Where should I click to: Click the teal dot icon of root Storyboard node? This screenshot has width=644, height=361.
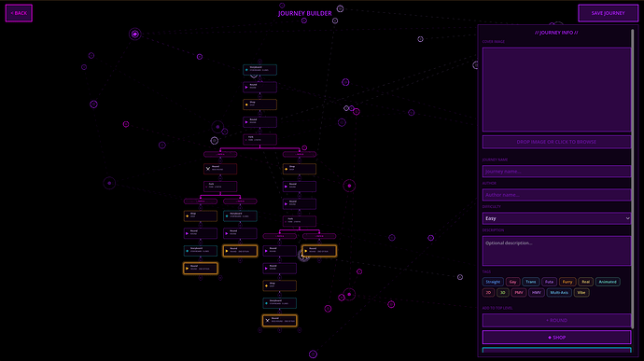tap(246, 70)
